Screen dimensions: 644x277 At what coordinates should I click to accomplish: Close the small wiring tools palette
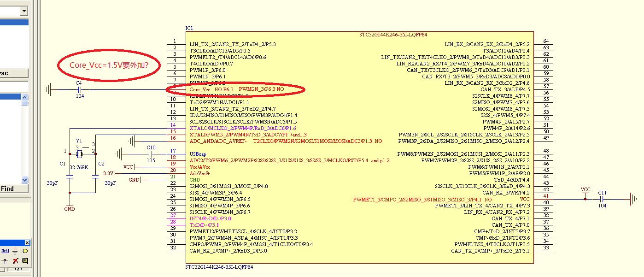(27, 242)
